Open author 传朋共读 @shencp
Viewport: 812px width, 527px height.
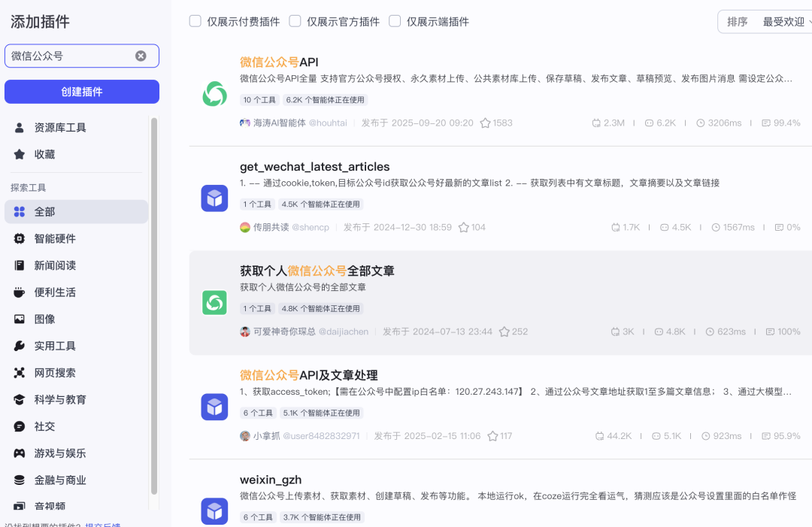(x=285, y=227)
